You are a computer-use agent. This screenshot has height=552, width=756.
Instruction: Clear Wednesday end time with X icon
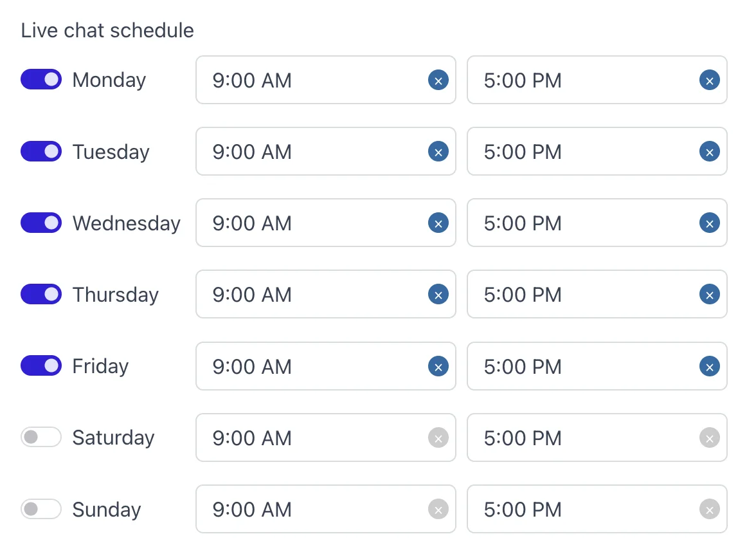pos(709,223)
